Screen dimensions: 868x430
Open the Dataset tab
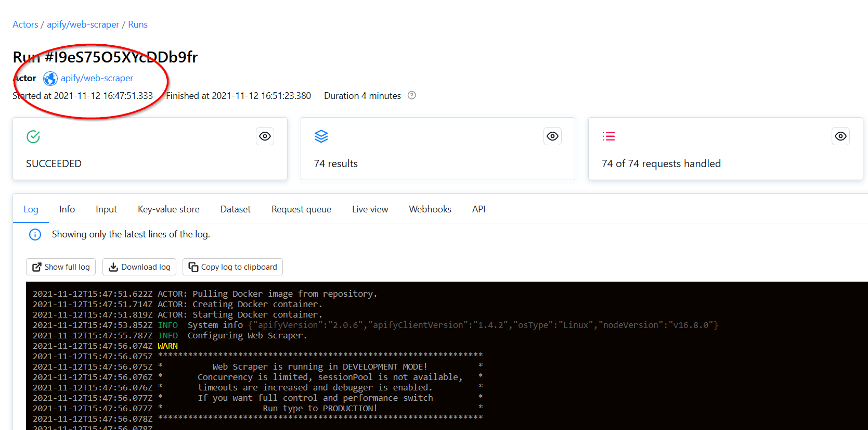[x=236, y=209]
